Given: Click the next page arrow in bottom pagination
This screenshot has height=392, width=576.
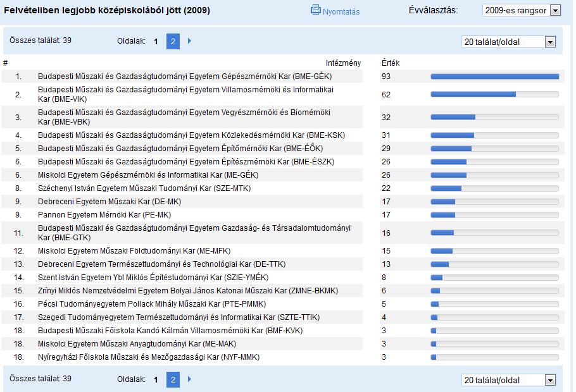Looking at the screenshot, I should click(189, 379).
